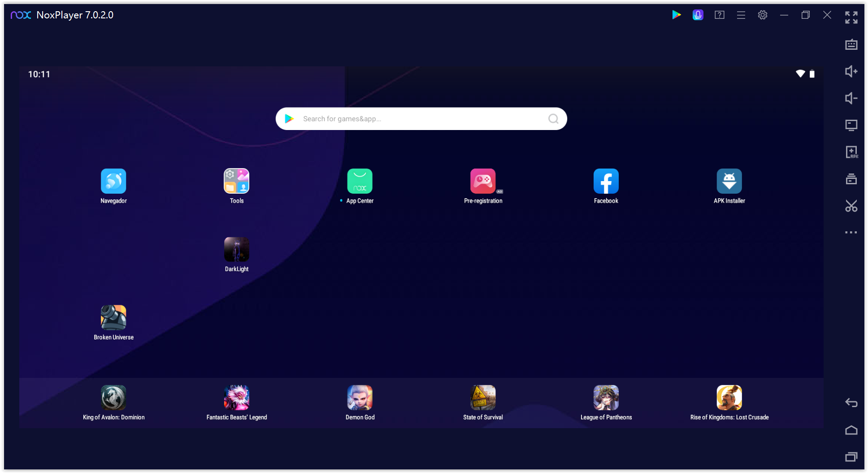
Task: Click the Play Store logo in search bar
Action: click(x=289, y=119)
